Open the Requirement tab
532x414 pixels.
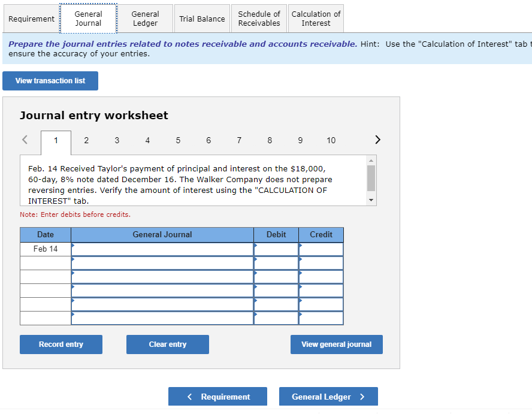pyautogui.click(x=31, y=19)
